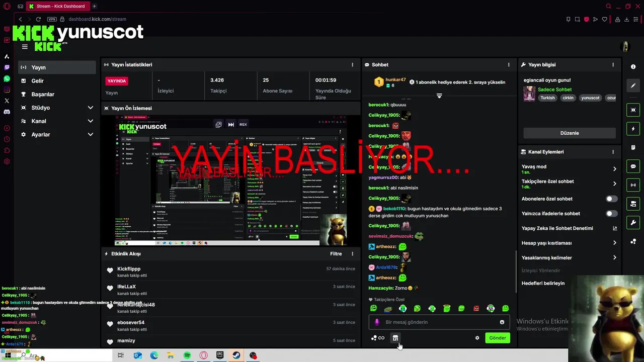Open X (Twitter) in the Opera sidebar
Screen dimensions: 644x362
click(7, 101)
